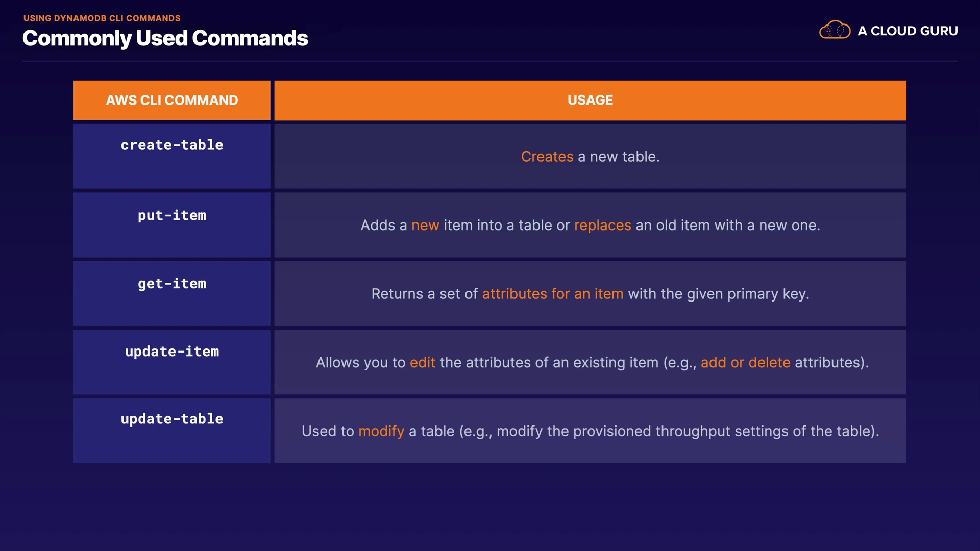980x551 pixels.
Task: Click the get-item command text
Action: tap(171, 284)
